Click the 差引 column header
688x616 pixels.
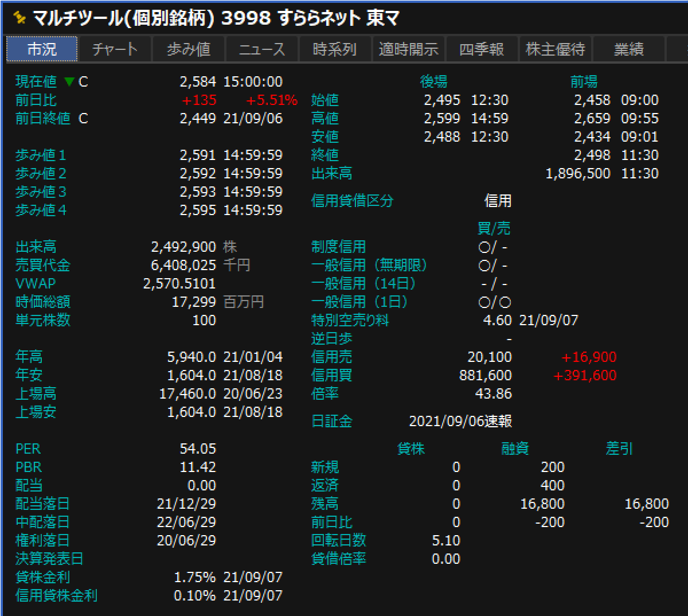coord(619,449)
